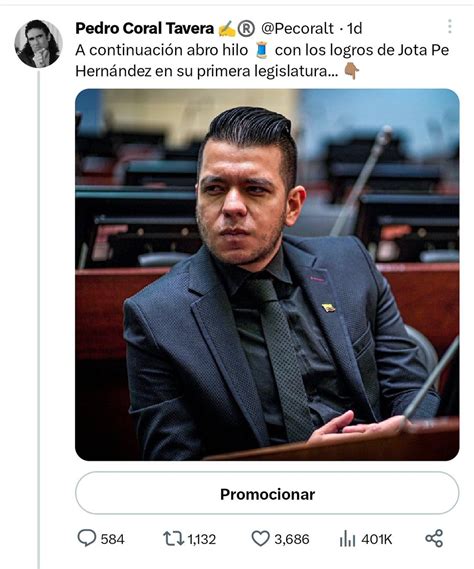Click the thread spool emoji
Screen dimensions: 474x569
261,50
